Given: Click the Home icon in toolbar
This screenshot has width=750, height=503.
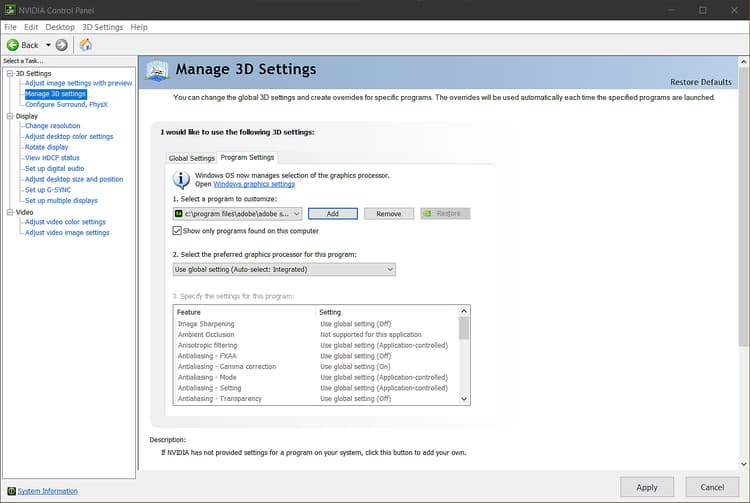Looking at the screenshot, I should [x=86, y=45].
